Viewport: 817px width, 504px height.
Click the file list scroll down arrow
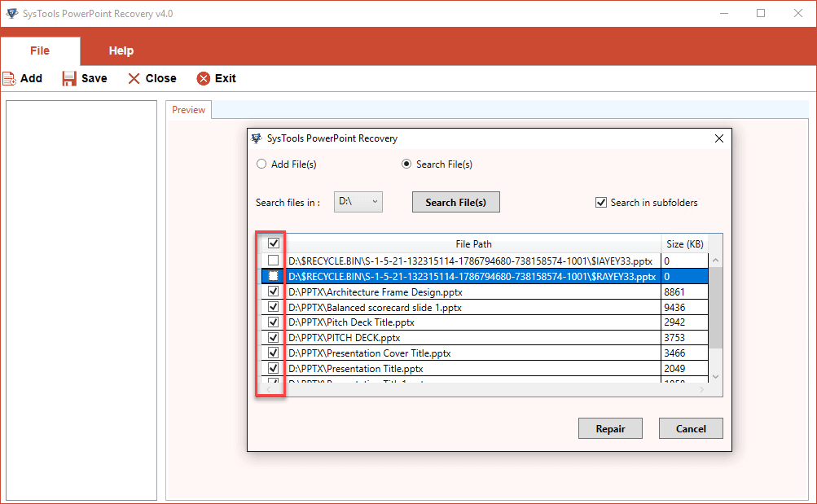(x=716, y=376)
